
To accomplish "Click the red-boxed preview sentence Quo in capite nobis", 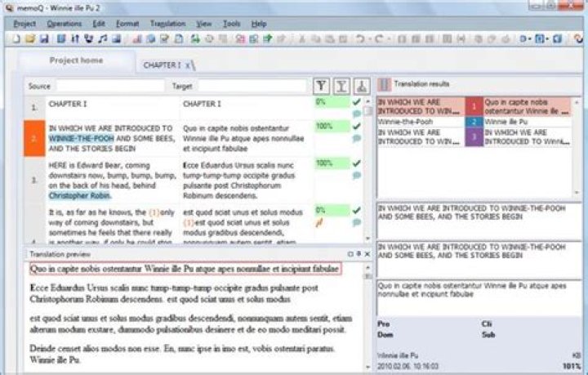I will click(x=185, y=269).
